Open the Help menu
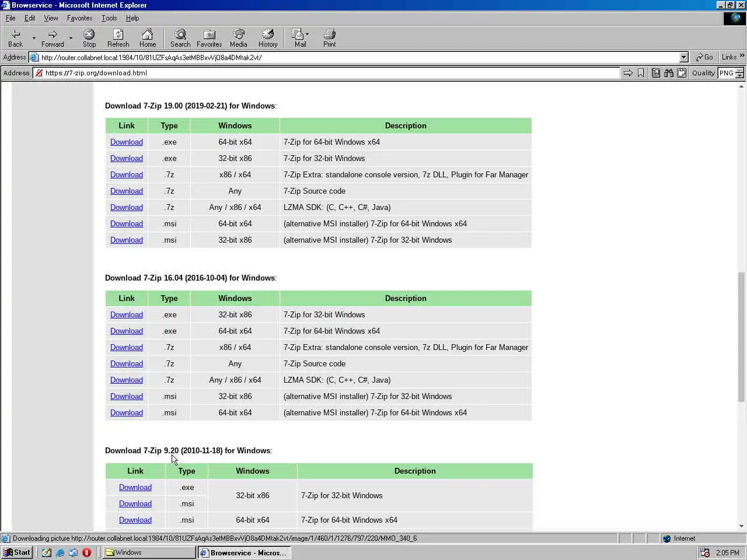The width and height of the screenshot is (747, 560). click(132, 18)
